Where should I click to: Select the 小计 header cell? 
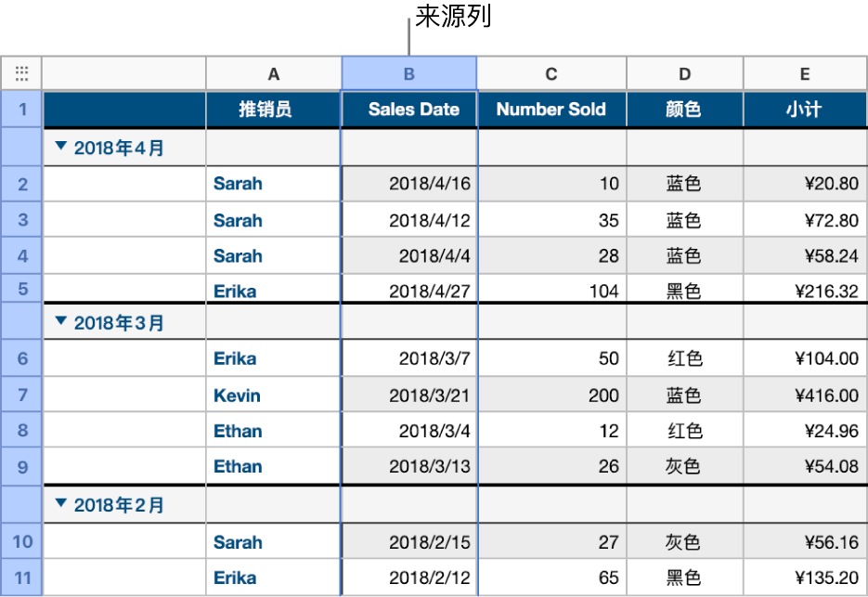click(x=804, y=109)
